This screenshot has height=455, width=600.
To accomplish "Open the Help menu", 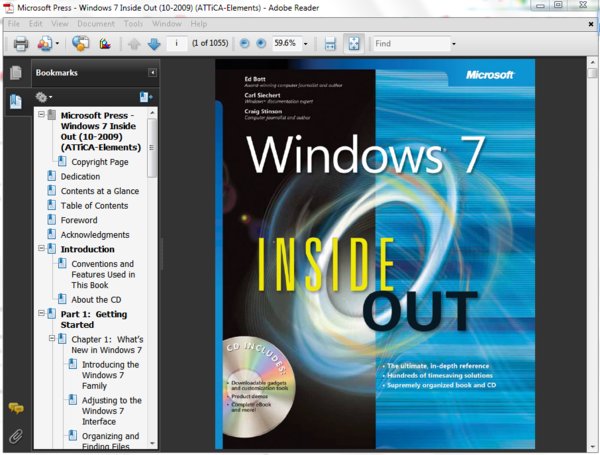I will pos(199,24).
